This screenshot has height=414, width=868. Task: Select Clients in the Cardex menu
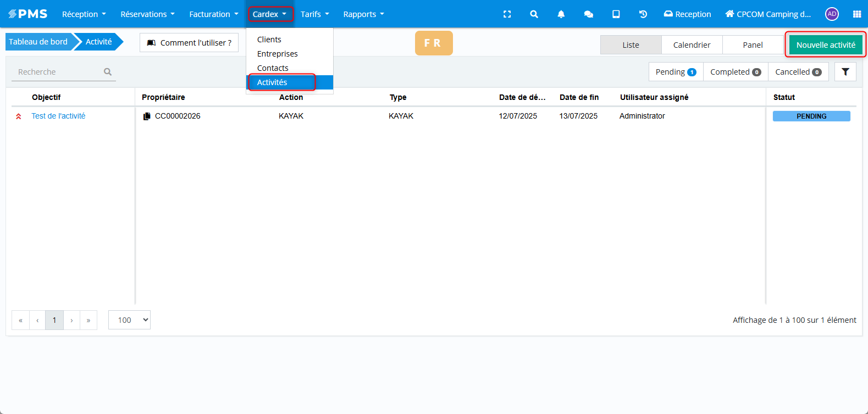coord(269,40)
